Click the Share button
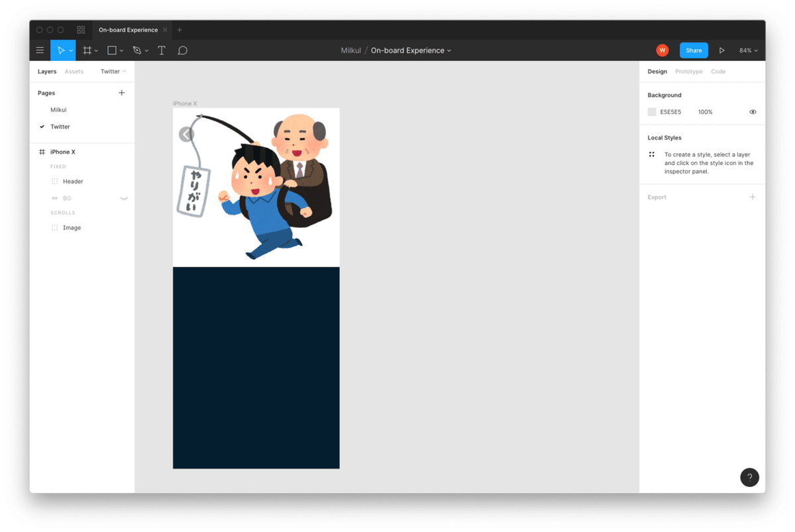This screenshot has height=532, width=795. tap(694, 50)
